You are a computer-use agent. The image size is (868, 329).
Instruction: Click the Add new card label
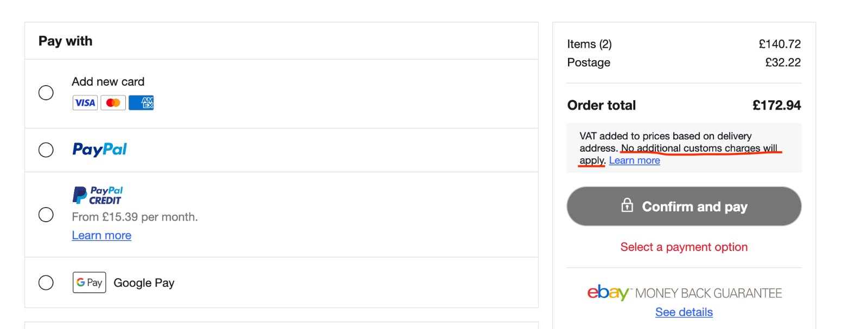pos(108,82)
